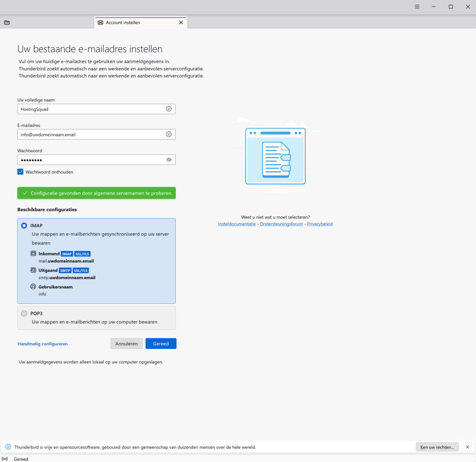Click the username value 'info'
476x462 pixels.
coord(42,294)
